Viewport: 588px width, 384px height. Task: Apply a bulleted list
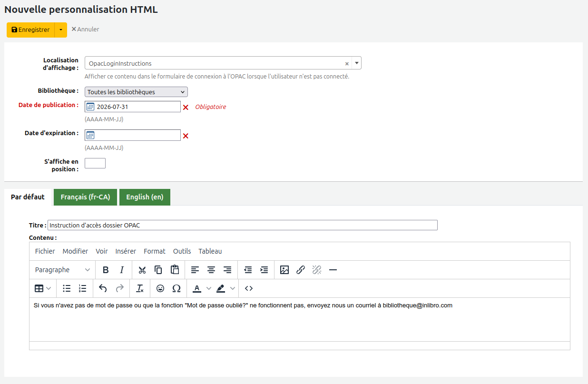point(67,288)
